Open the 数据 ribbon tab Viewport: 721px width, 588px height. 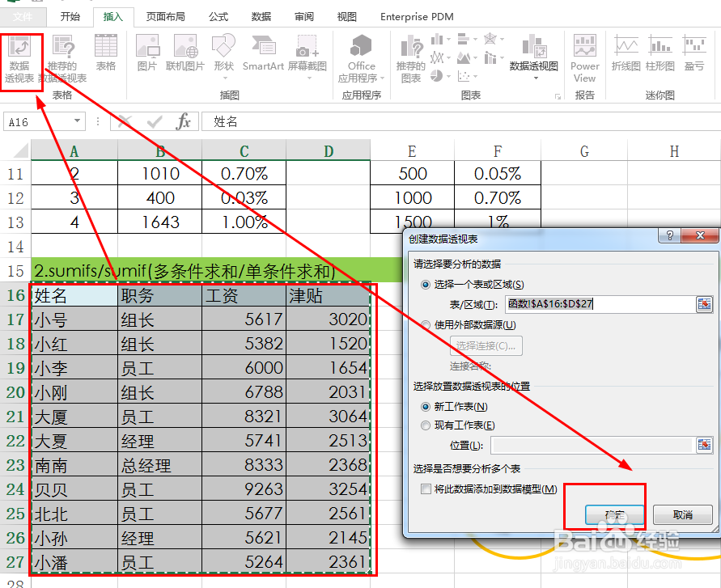261,16
